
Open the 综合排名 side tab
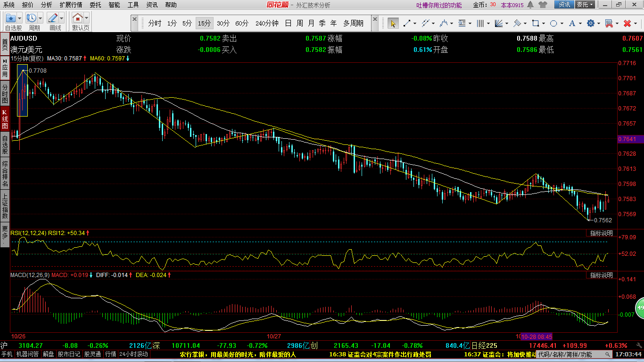[5, 174]
